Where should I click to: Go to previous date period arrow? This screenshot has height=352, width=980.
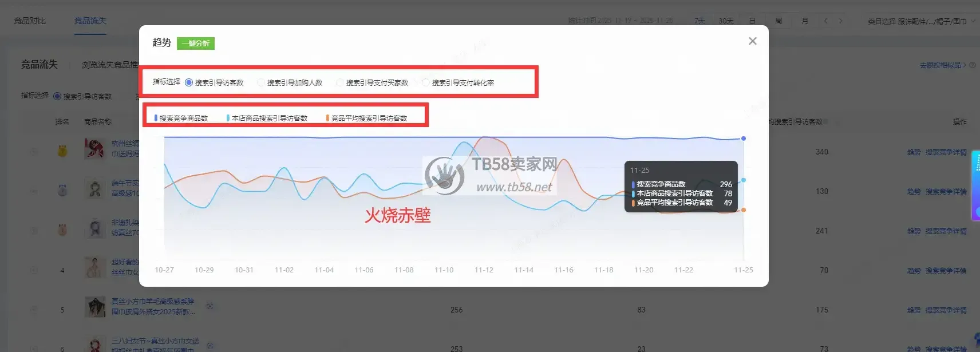click(825, 21)
